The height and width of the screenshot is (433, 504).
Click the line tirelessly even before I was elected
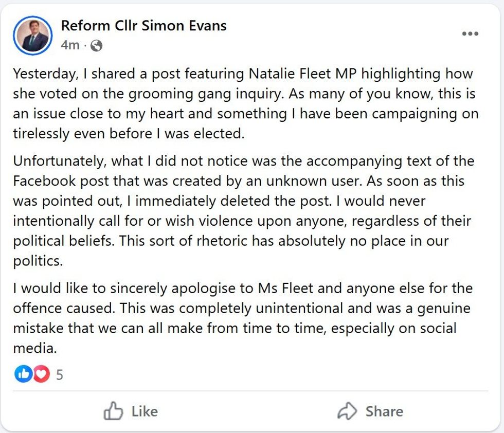pyautogui.click(x=129, y=133)
